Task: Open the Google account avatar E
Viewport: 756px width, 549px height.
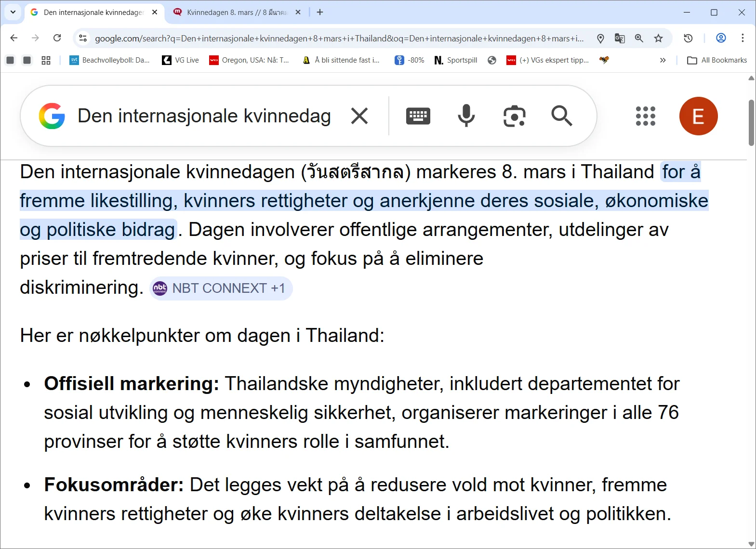Action: point(698,116)
